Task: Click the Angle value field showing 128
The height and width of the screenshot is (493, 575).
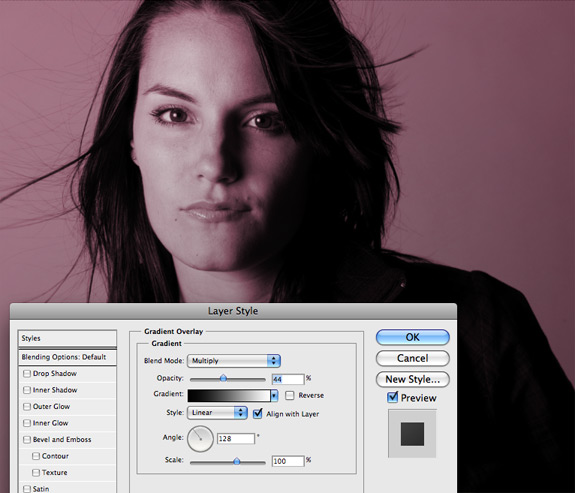Action: (236, 438)
